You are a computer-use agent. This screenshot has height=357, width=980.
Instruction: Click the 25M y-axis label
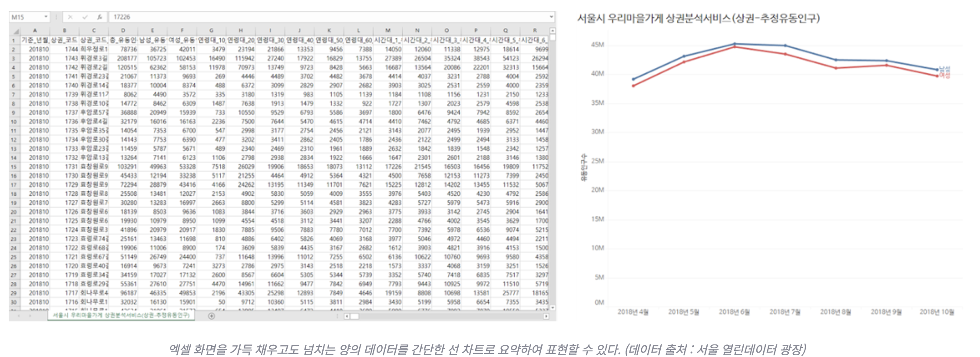coord(597,161)
